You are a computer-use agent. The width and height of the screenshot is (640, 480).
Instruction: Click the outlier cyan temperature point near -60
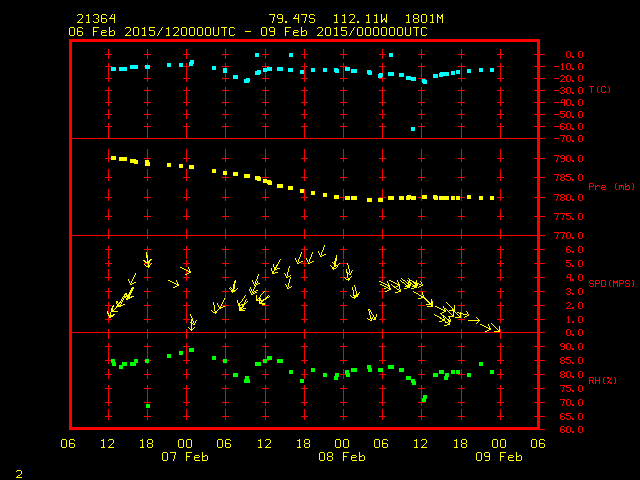(413, 129)
